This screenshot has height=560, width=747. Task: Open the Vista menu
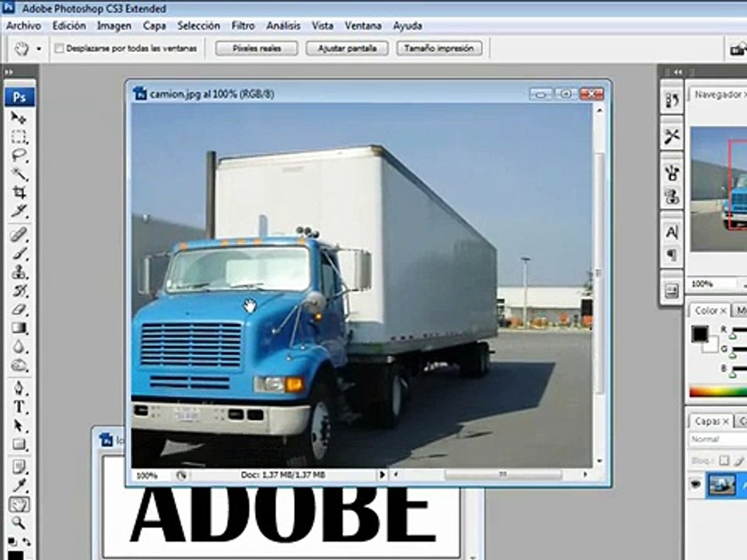coord(322,25)
